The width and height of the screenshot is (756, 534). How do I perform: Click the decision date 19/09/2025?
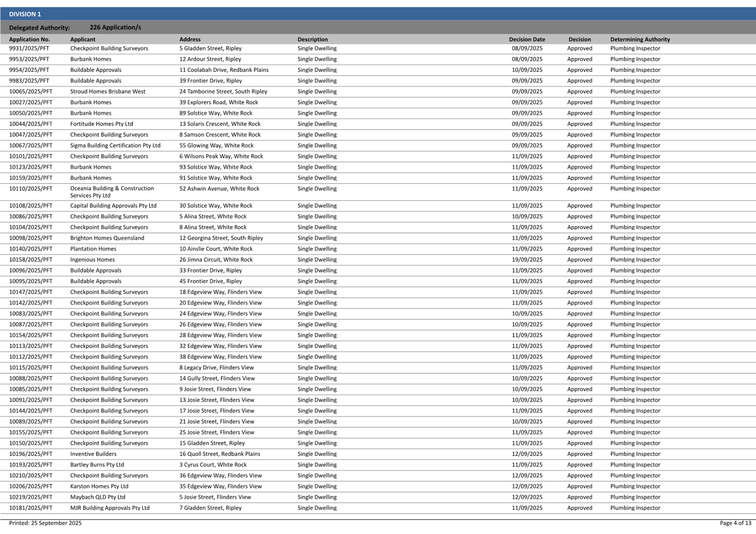pyautogui.click(x=527, y=260)
